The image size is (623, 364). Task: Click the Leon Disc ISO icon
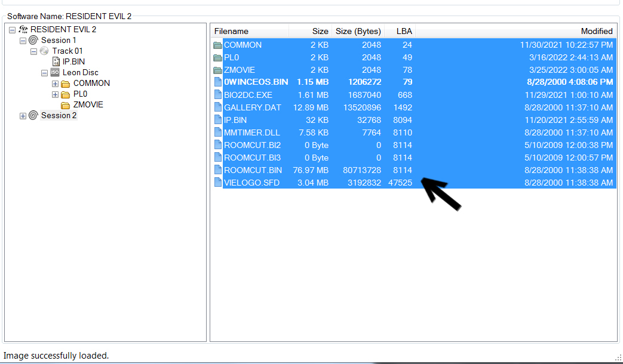coord(55,72)
